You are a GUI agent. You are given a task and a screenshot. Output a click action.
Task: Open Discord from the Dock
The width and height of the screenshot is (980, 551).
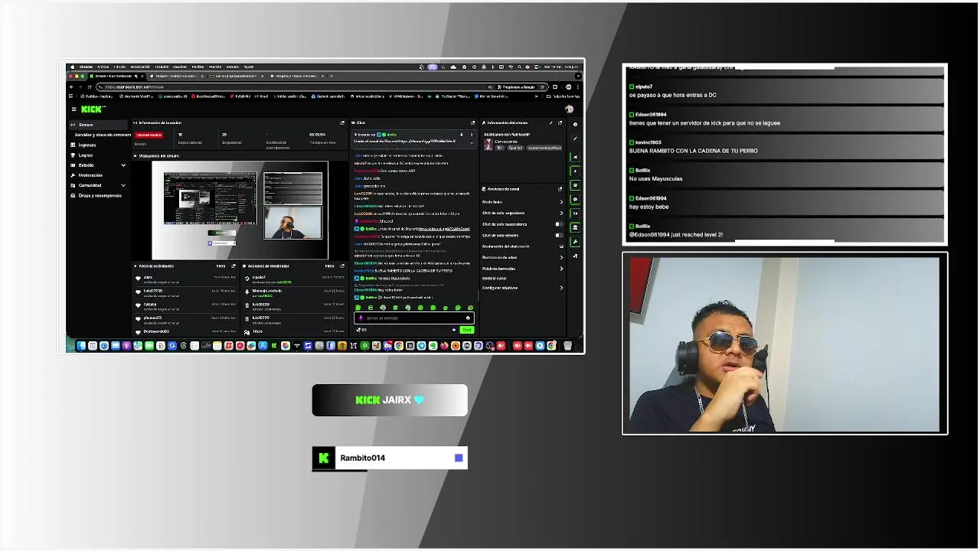coord(387,346)
